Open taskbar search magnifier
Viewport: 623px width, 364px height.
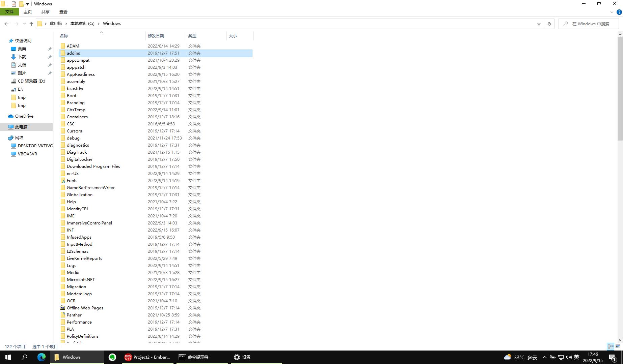[x=24, y=357]
